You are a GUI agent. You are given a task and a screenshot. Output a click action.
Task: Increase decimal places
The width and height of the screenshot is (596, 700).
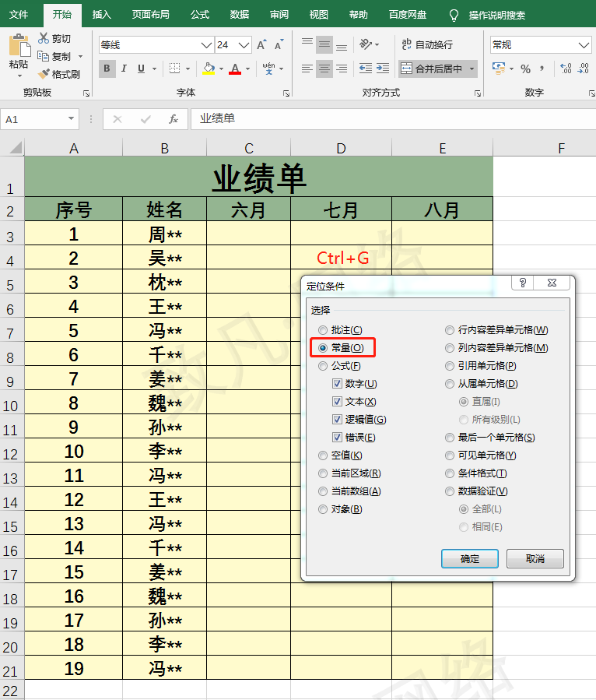coord(566,69)
